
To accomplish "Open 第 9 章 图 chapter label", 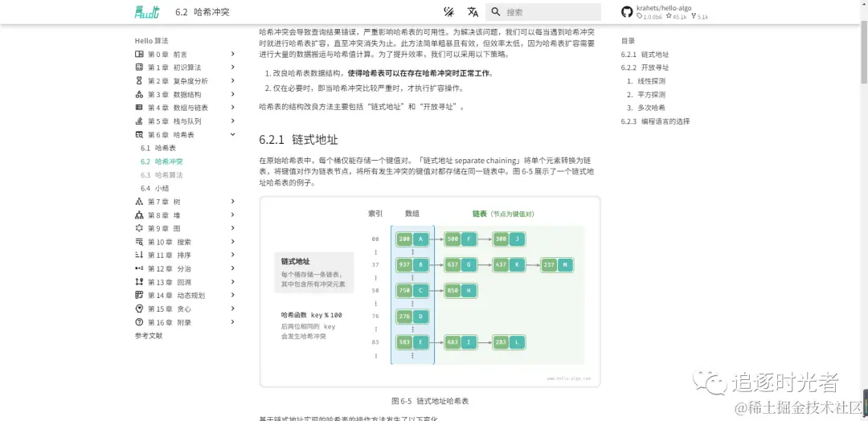I will [x=164, y=228].
